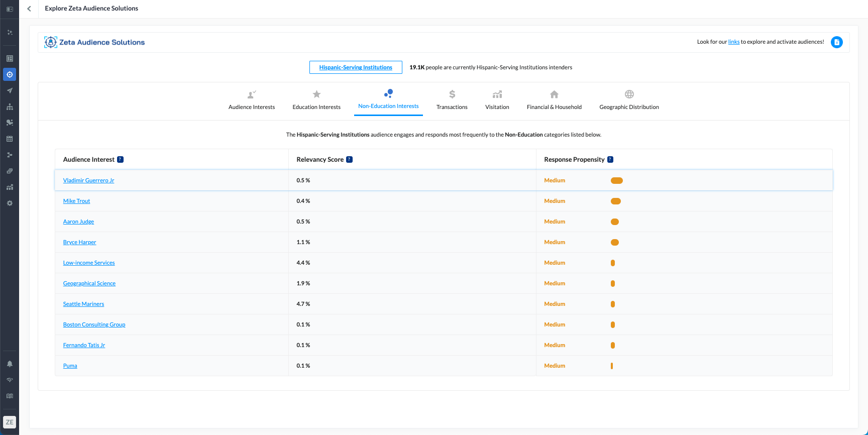Click the 'links' hyperlink in header
Viewport: 868px width, 435px height.
click(x=733, y=42)
